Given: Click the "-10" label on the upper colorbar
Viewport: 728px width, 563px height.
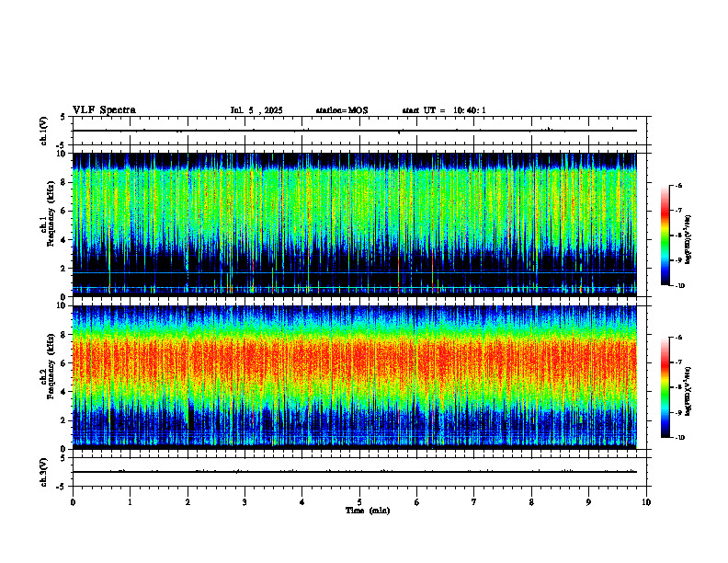Looking at the screenshot, I should 679,286.
